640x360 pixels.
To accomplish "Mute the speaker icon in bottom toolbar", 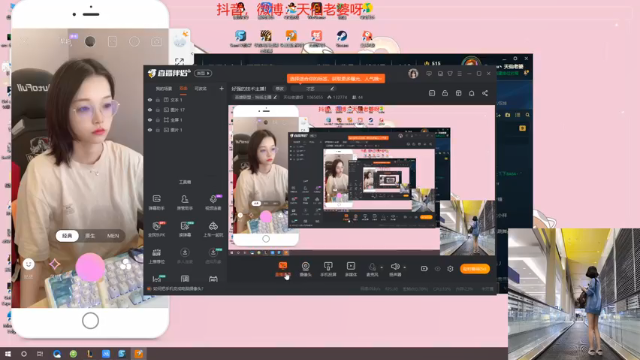I will (x=395, y=267).
